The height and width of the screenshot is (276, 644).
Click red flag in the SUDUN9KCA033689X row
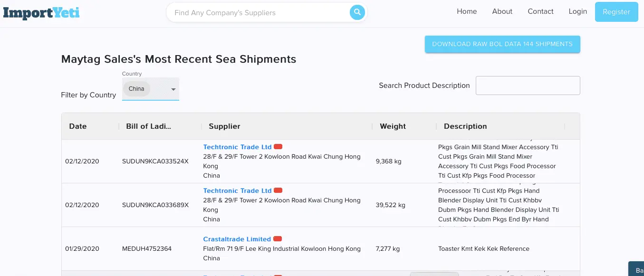click(278, 190)
